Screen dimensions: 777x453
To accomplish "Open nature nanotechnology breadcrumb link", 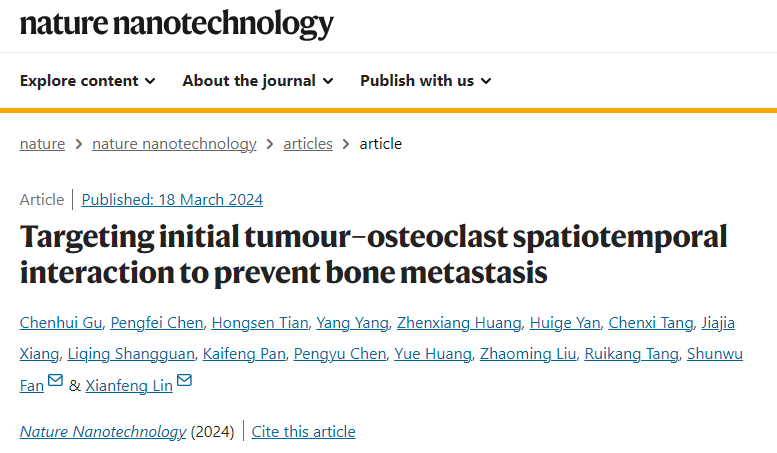I will point(174,144).
